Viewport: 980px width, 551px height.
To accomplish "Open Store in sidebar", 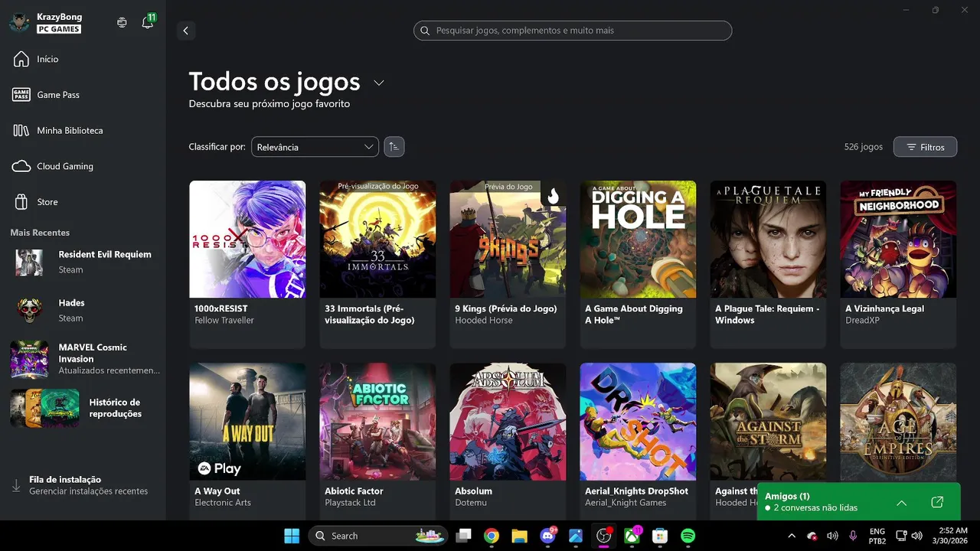I will click(83, 202).
